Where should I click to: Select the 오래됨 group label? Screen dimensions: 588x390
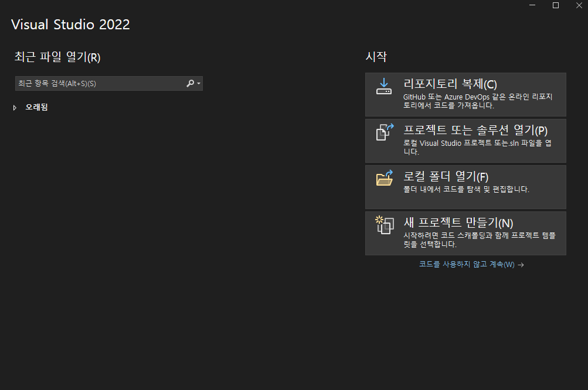36,107
